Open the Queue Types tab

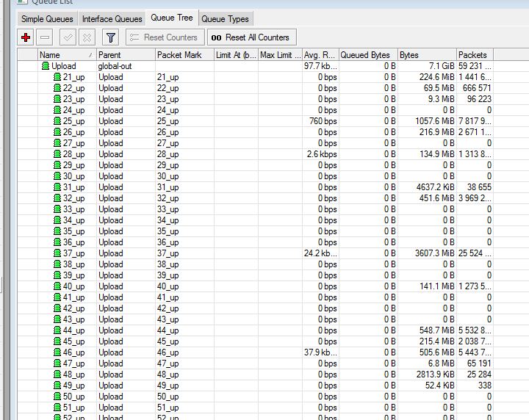tap(225, 19)
